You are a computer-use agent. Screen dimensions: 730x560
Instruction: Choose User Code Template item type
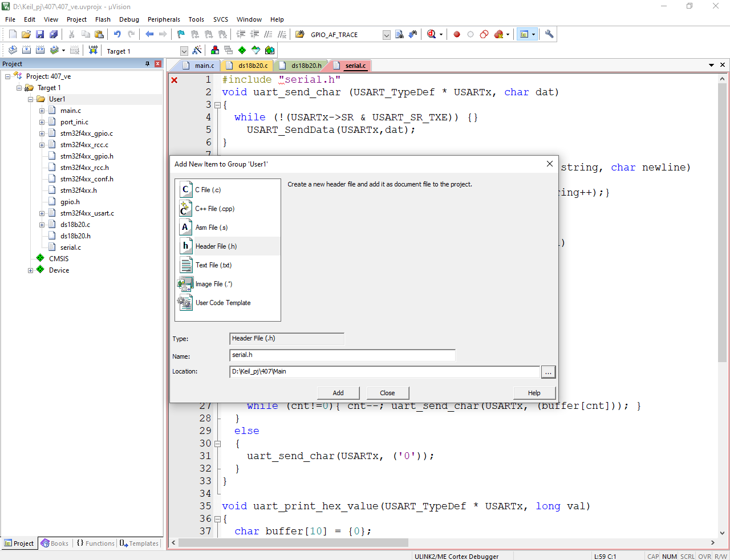point(228,303)
